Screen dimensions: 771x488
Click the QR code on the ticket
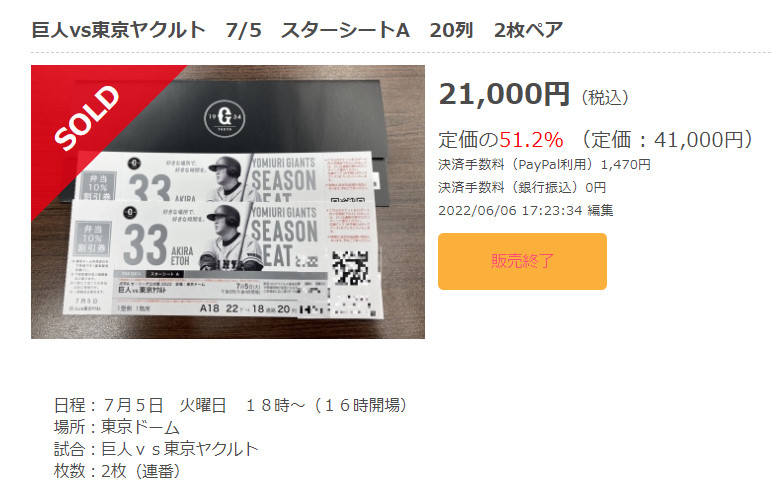pyautogui.click(x=350, y=268)
